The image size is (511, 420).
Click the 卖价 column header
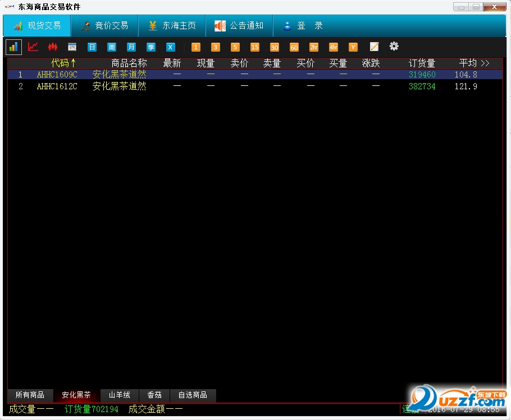[x=239, y=63]
